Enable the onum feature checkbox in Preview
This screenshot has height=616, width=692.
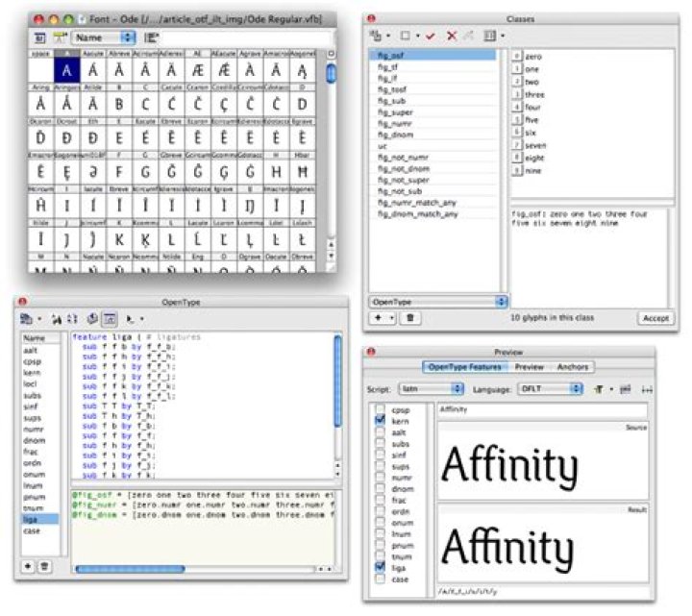coord(380,522)
